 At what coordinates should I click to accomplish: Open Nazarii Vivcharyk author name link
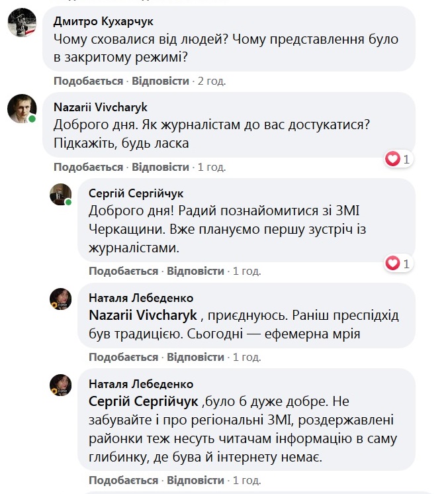[x=101, y=107]
